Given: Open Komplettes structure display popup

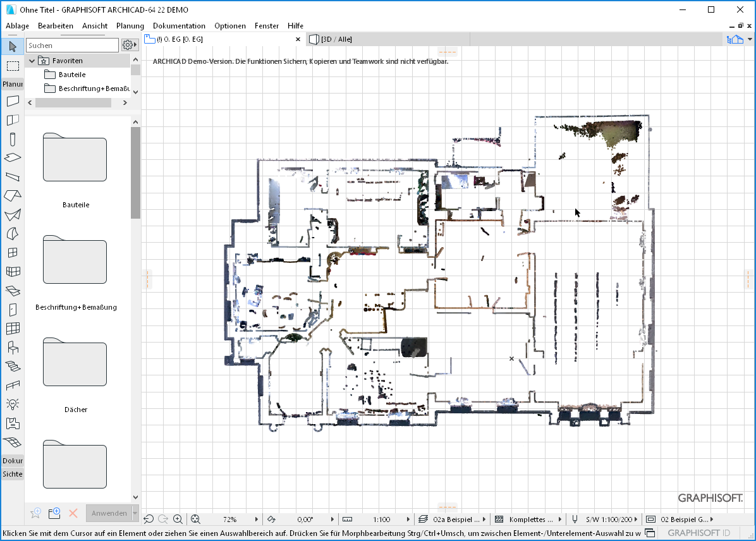Looking at the screenshot, I should (x=559, y=520).
